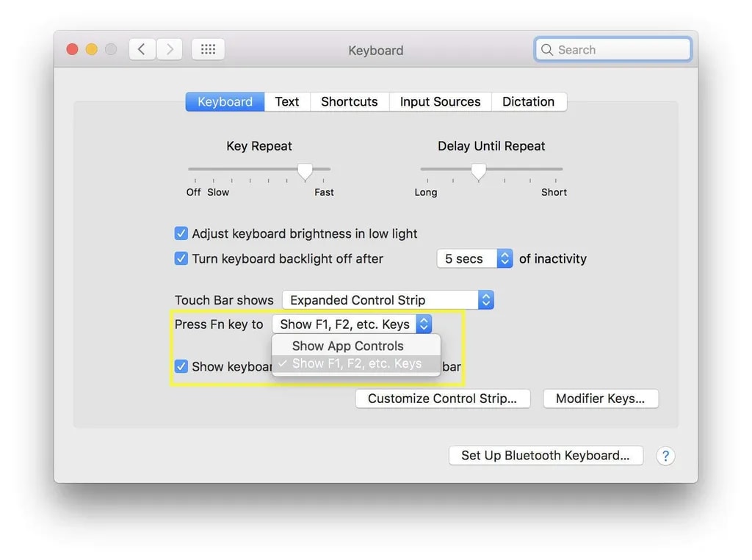The width and height of the screenshot is (752, 560).
Task: Open the 5 secs inactivity dropdown
Action: [x=474, y=258]
